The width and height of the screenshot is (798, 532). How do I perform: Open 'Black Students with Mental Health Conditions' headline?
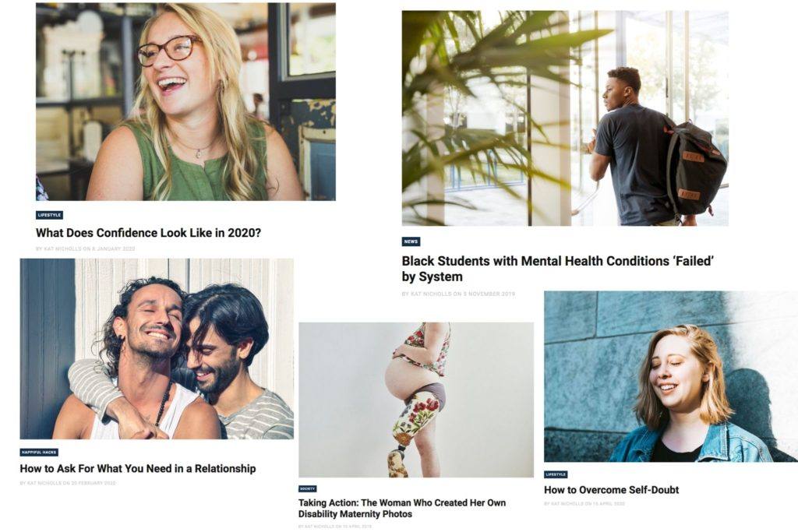(558, 269)
